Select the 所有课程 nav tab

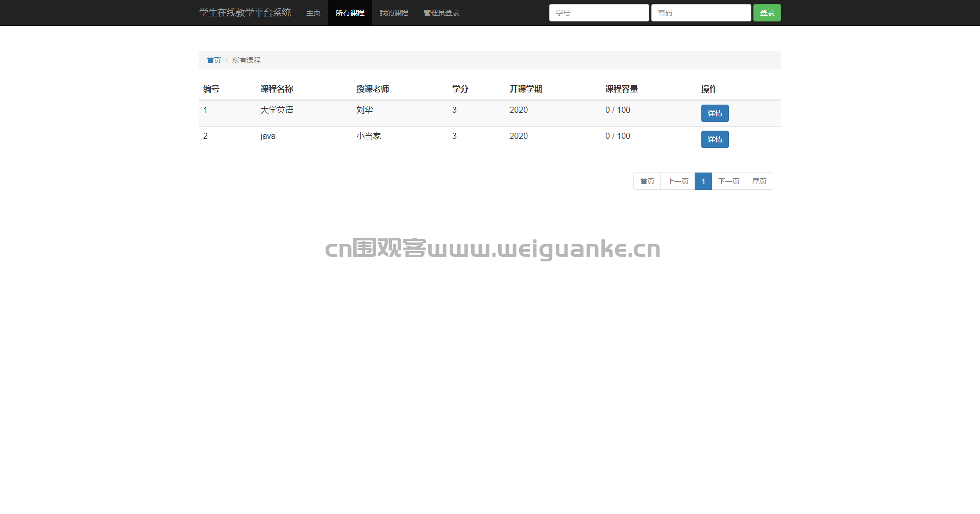click(350, 13)
